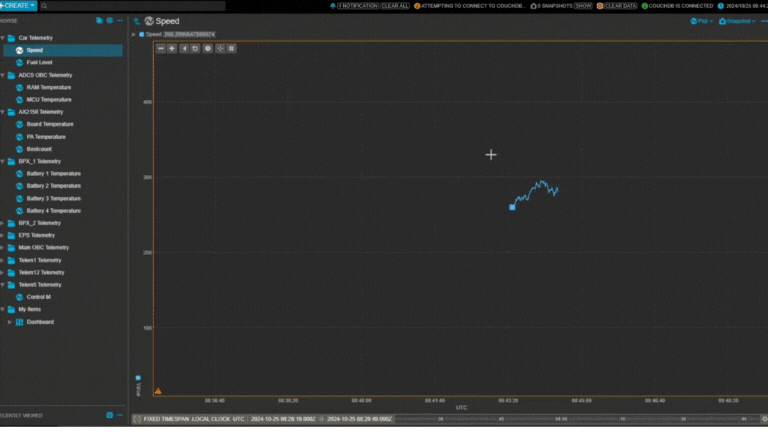This screenshot has width=768, height=432.
Task: Click the plot type icon beside Speed title
Action: pos(149,21)
